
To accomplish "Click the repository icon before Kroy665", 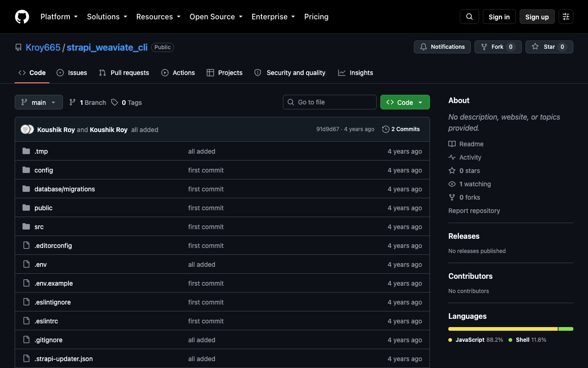I will click(x=18, y=47).
